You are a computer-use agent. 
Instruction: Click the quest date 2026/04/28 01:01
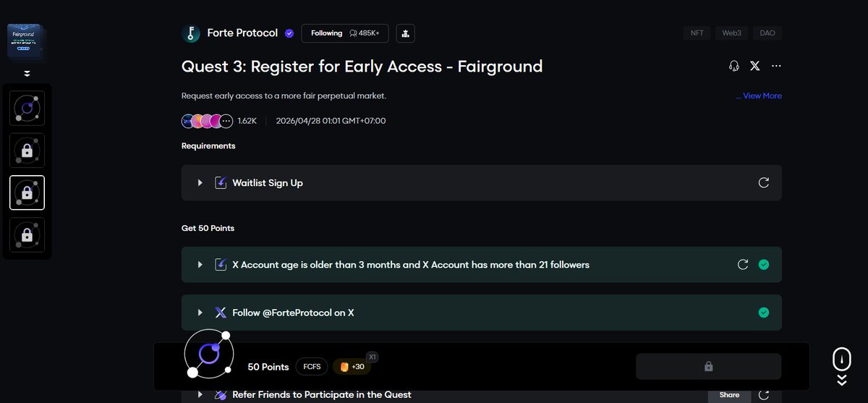pyautogui.click(x=331, y=121)
